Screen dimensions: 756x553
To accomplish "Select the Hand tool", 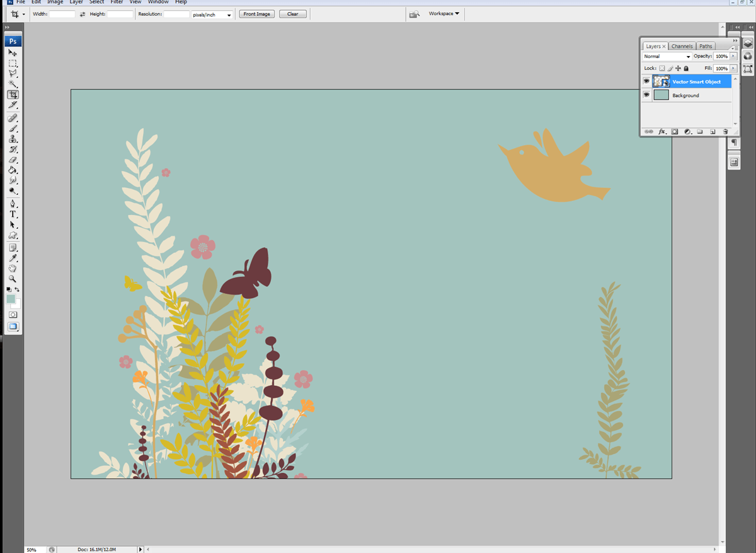I will (13, 269).
